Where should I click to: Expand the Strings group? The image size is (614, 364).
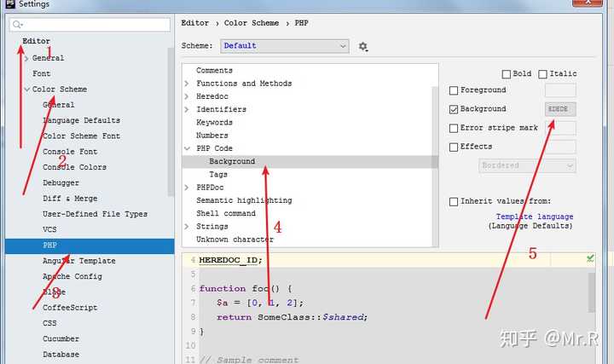187,226
